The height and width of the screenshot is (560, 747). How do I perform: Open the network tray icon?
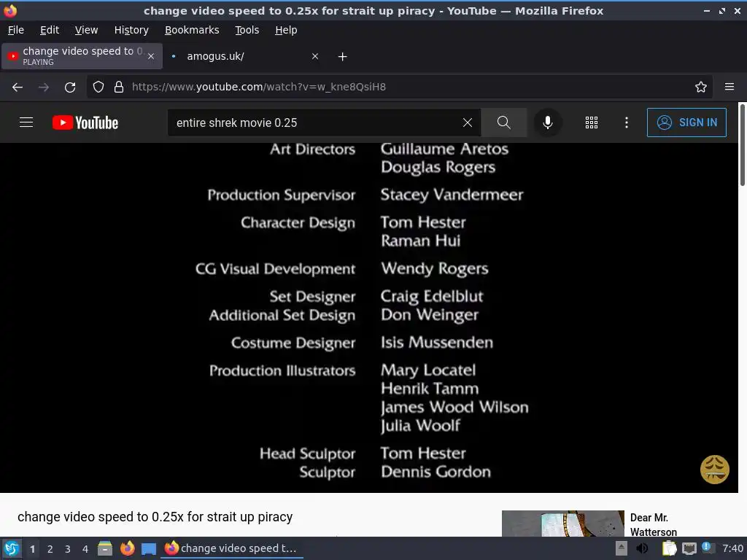point(689,548)
